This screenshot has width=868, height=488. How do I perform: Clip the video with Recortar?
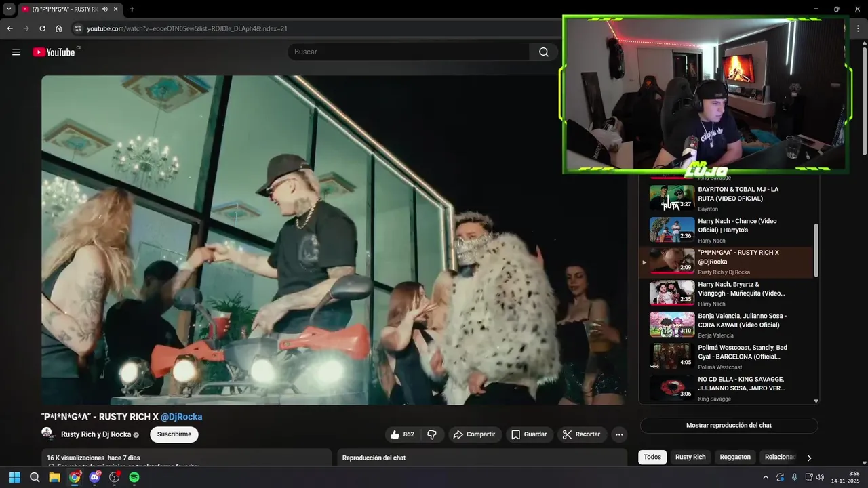[x=582, y=434]
